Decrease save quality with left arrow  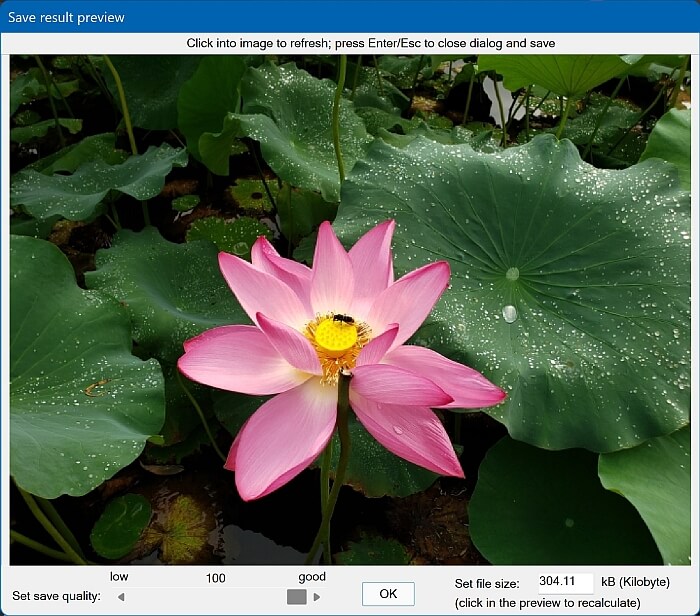(x=121, y=597)
